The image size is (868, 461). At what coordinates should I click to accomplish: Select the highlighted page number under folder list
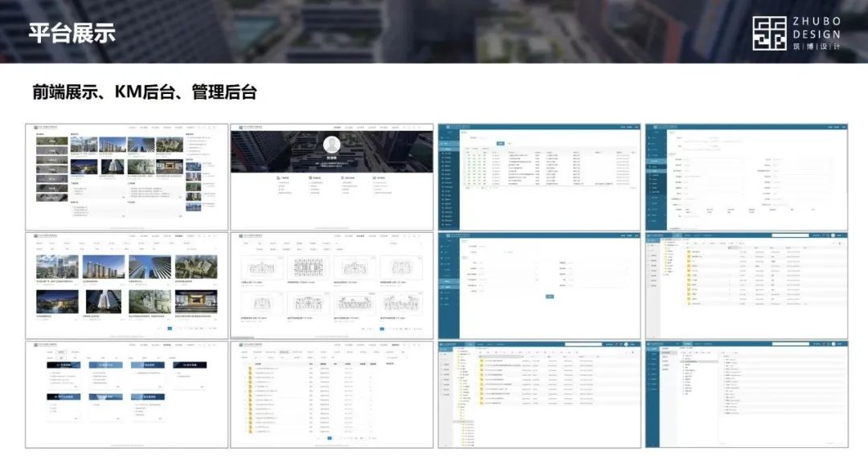point(330,438)
